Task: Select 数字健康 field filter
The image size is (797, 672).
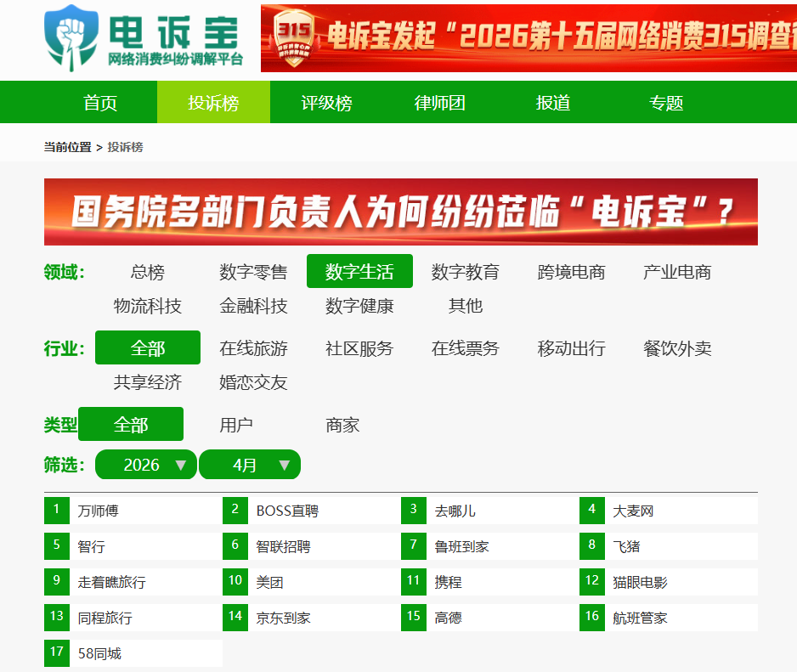Action: click(x=359, y=306)
